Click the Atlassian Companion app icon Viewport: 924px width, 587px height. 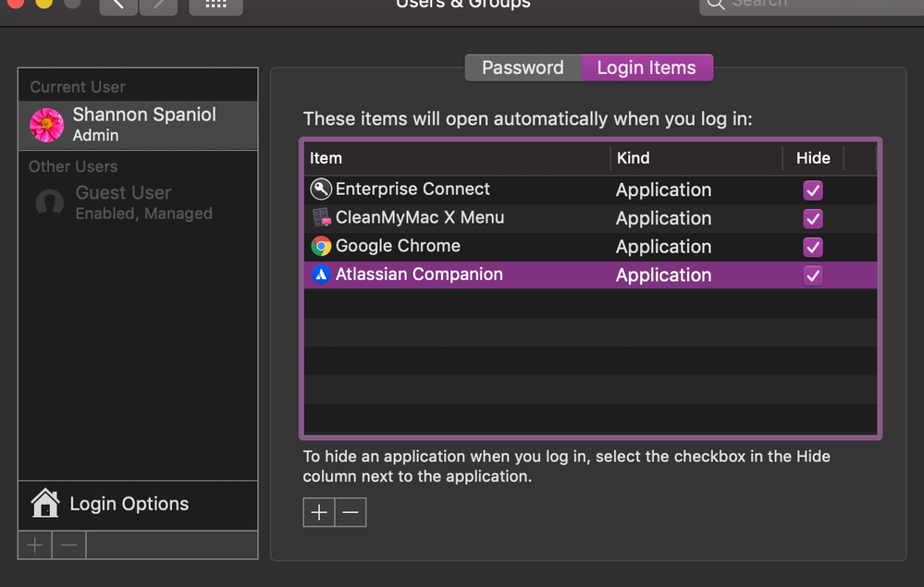coord(321,275)
